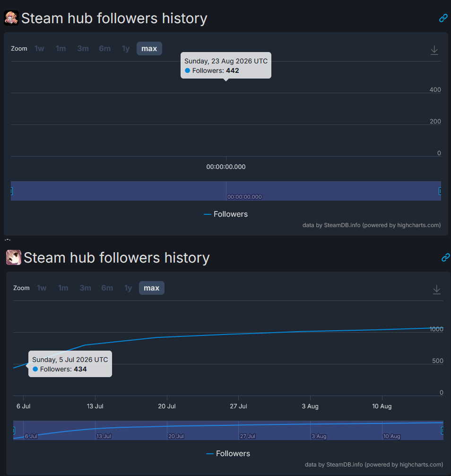Click the 27 Jul axis label in bottom chart
451x476 pixels.
pos(238,406)
